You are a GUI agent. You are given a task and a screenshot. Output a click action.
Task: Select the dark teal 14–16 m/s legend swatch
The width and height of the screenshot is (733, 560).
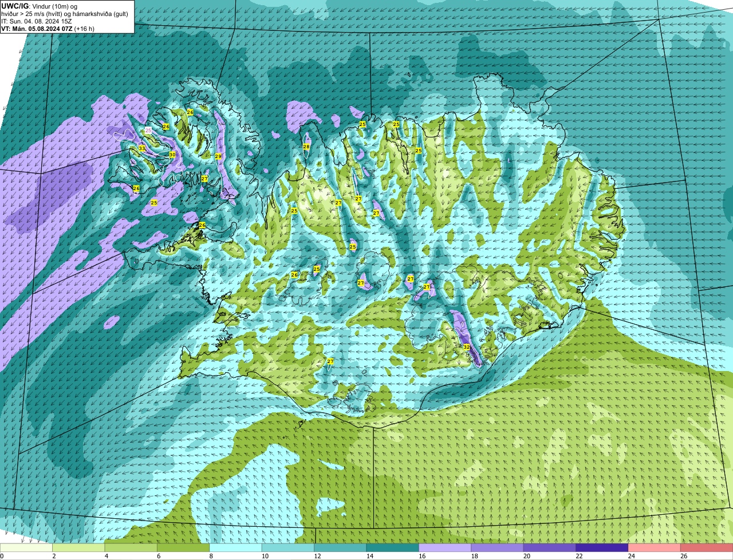393,547
